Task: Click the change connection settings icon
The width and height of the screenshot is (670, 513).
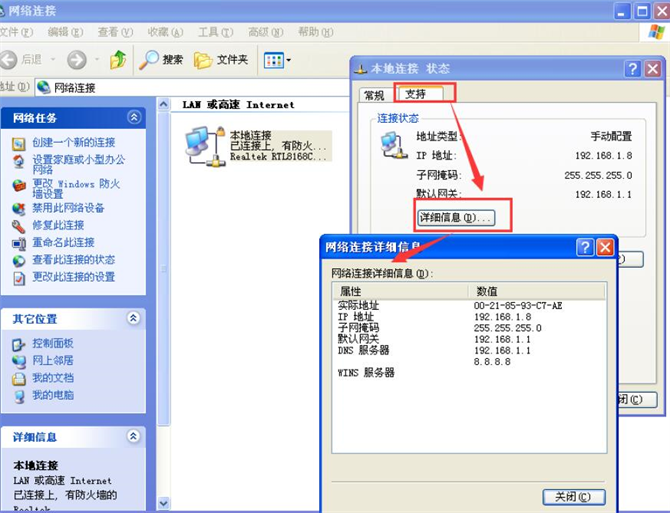Action: pyautogui.click(x=18, y=278)
